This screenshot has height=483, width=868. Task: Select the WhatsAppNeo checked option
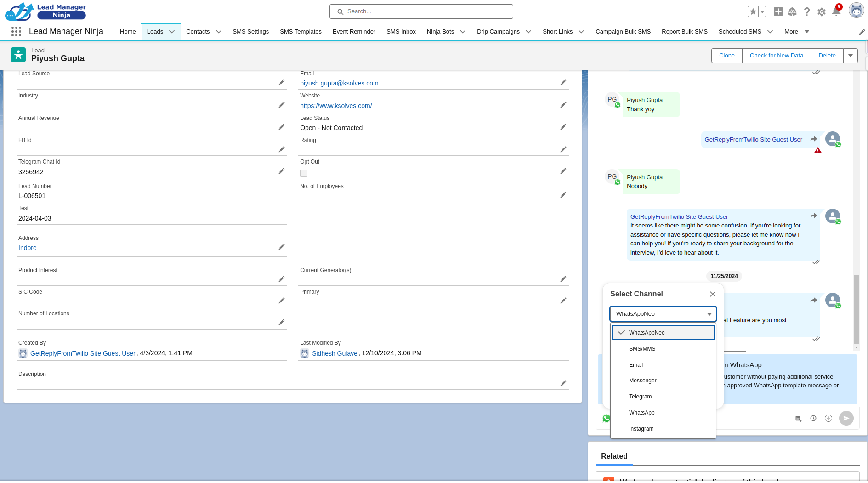point(663,333)
